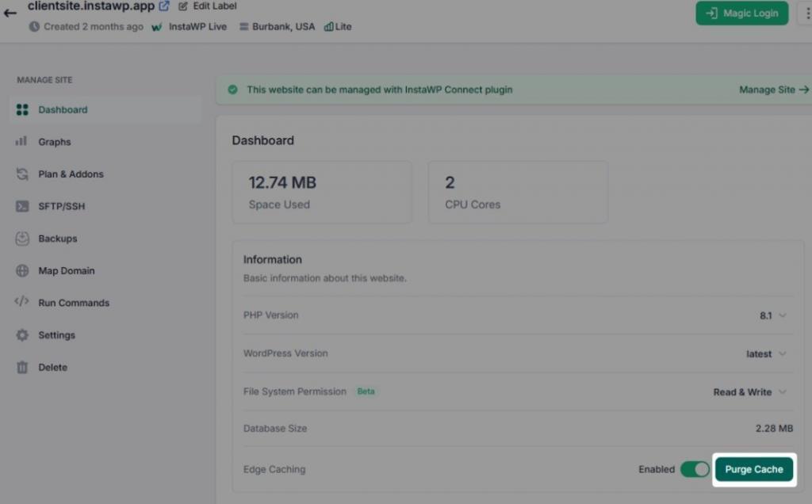Click the back arrow icon
The image size is (812, 504).
pyautogui.click(x=10, y=13)
